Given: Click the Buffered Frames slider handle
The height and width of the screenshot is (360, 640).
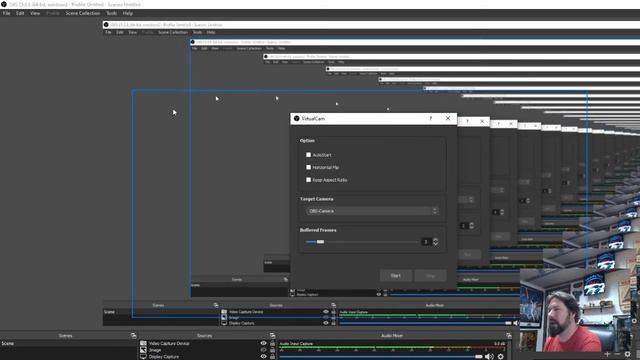Looking at the screenshot, I should coord(320,242).
